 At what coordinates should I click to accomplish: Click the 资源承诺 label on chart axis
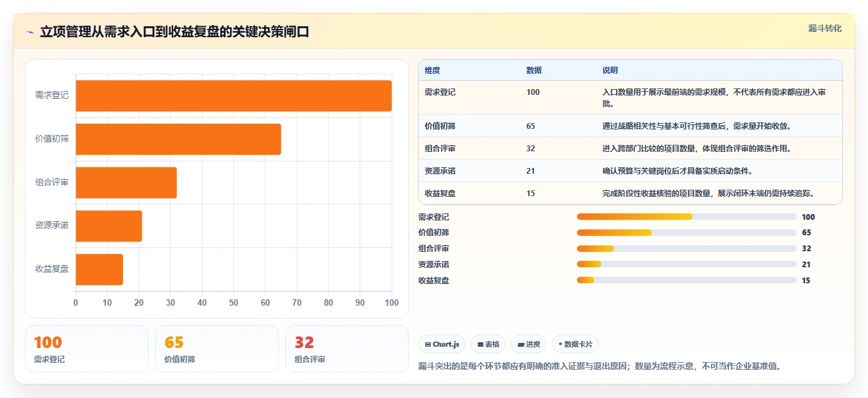coord(52,226)
